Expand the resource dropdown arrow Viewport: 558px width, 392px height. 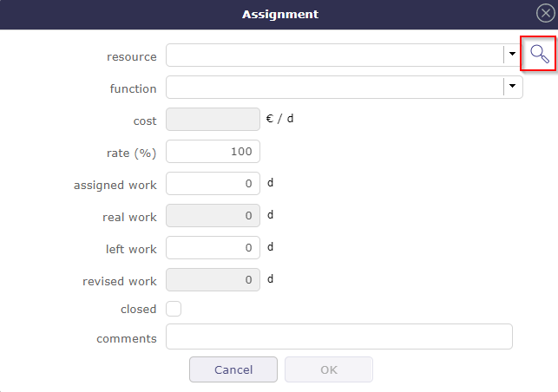513,55
